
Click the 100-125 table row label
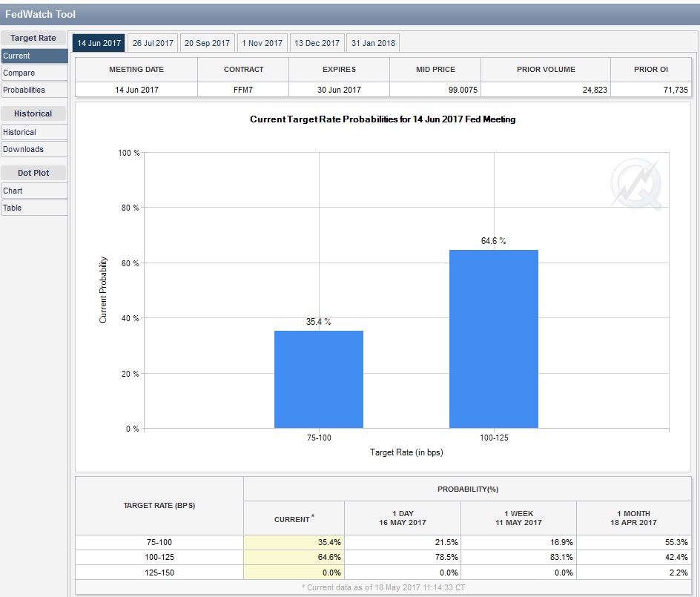pos(159,557)
